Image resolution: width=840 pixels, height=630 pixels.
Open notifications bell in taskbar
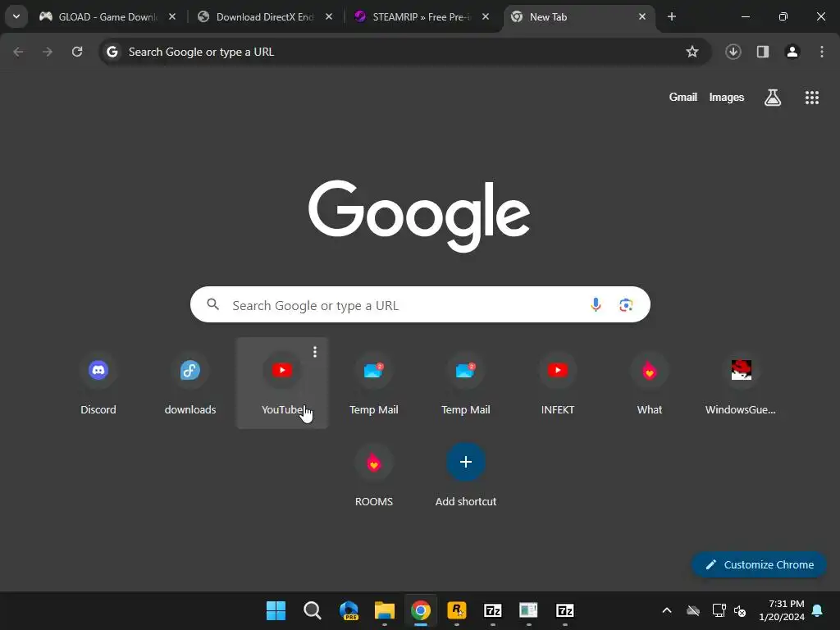pyautogui.click(x=818, y=610)
